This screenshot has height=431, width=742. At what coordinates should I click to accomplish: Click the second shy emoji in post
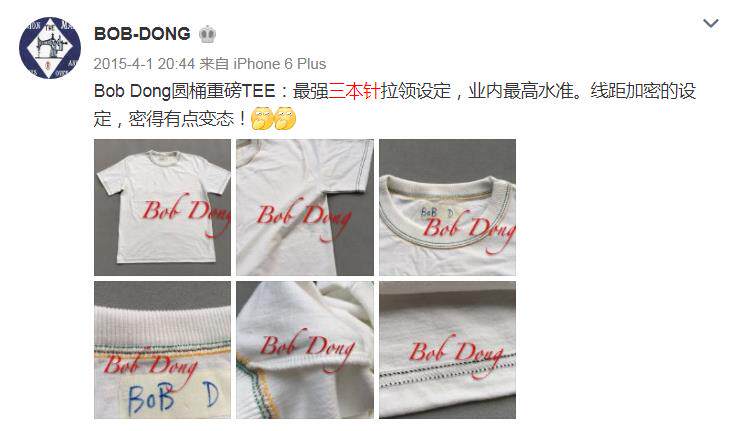coord(285,118)
